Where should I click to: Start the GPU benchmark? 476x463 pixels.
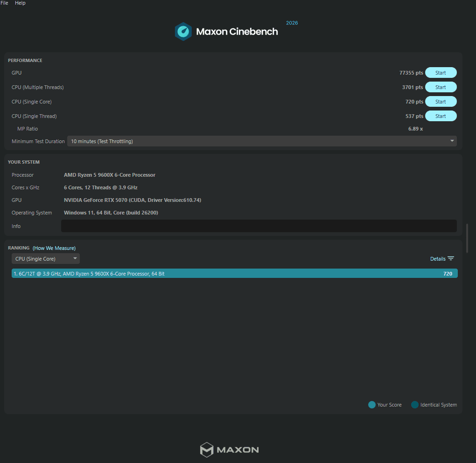pyautogui.click(x=441, y=73)
